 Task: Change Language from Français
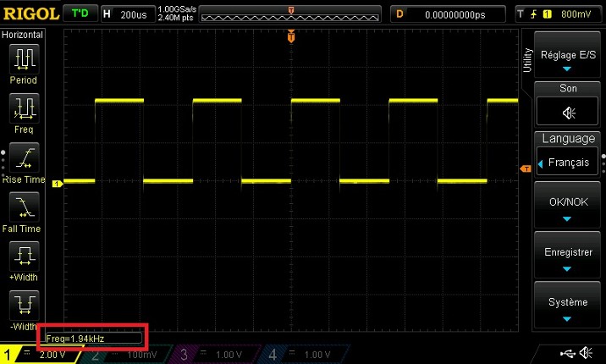[x=567, y=161]
